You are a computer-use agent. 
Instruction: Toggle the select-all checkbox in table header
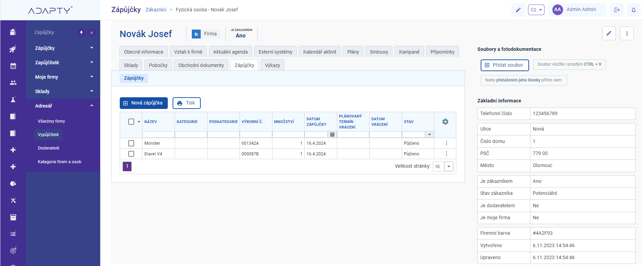[x=131, y=122]
